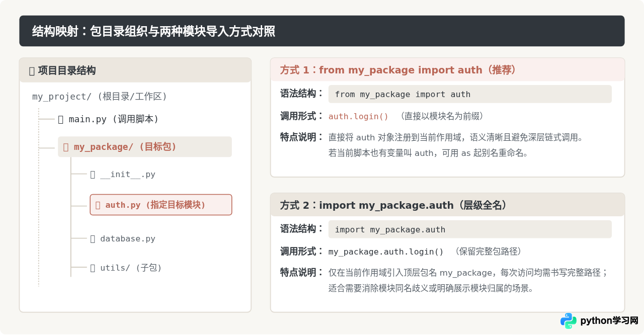This screenshot has width=644, height=335.
Task: Click the "特点说明:" label under 方式 1
Action: coord(302,137)
